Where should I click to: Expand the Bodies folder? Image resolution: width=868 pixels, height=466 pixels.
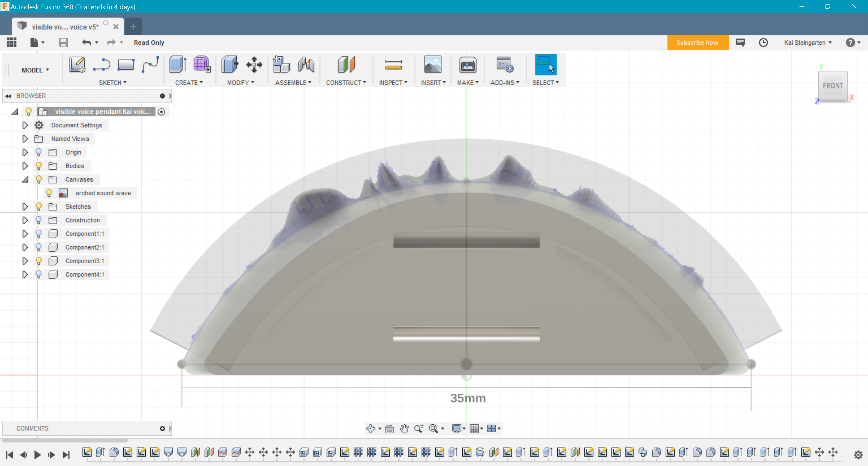pyautogui.click(x=25, y=166)
